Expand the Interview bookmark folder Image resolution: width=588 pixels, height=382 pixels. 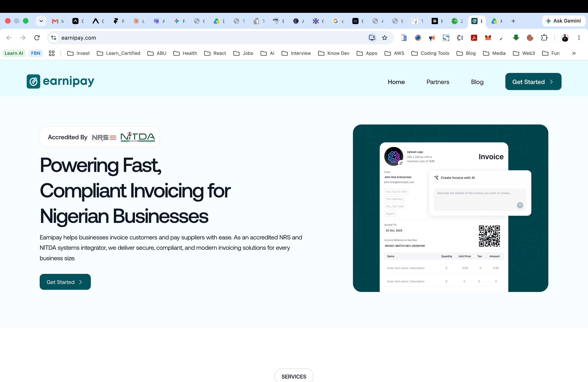tap(296, 53)
